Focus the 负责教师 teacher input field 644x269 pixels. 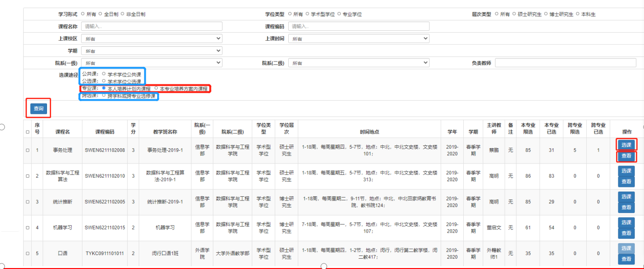566,63
